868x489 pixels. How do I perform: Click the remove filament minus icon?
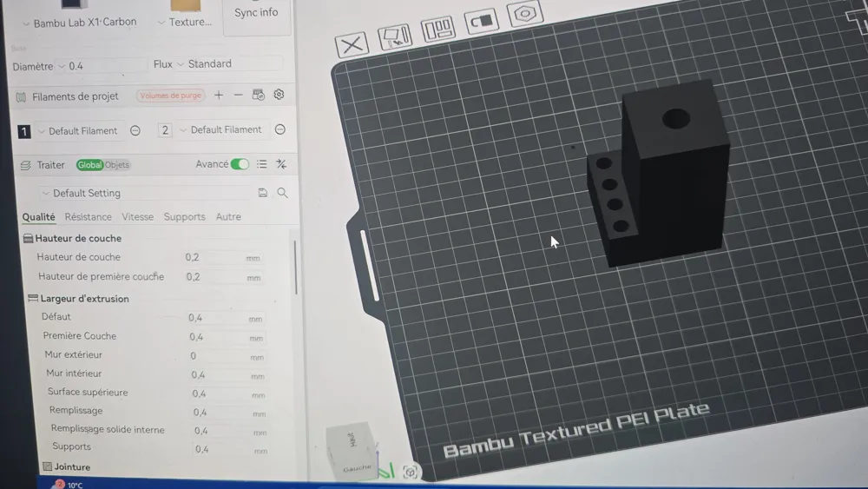(238, 96)
